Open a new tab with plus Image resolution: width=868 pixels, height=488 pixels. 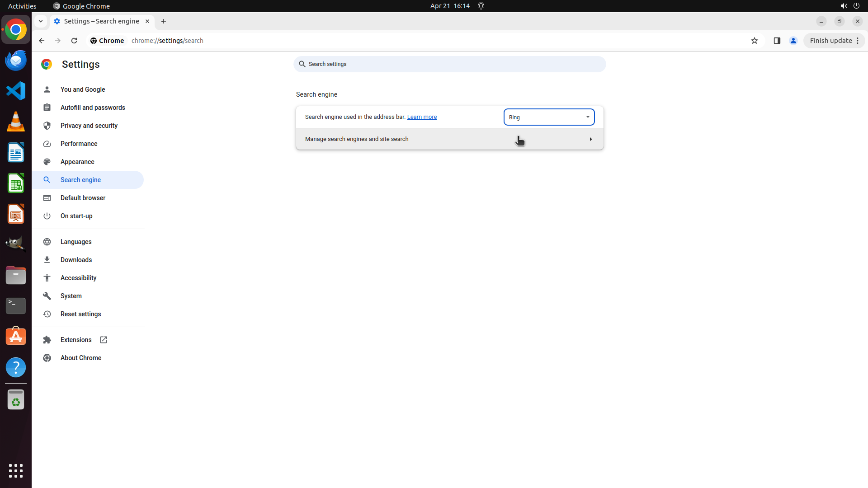pyautogui.click(x=164, y=21)
